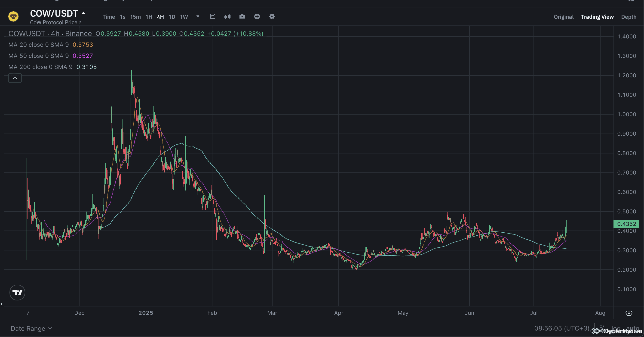This screenshot has height=337, width=644.
Task: Click the Aug label on time axis
Action: point(600,313)
